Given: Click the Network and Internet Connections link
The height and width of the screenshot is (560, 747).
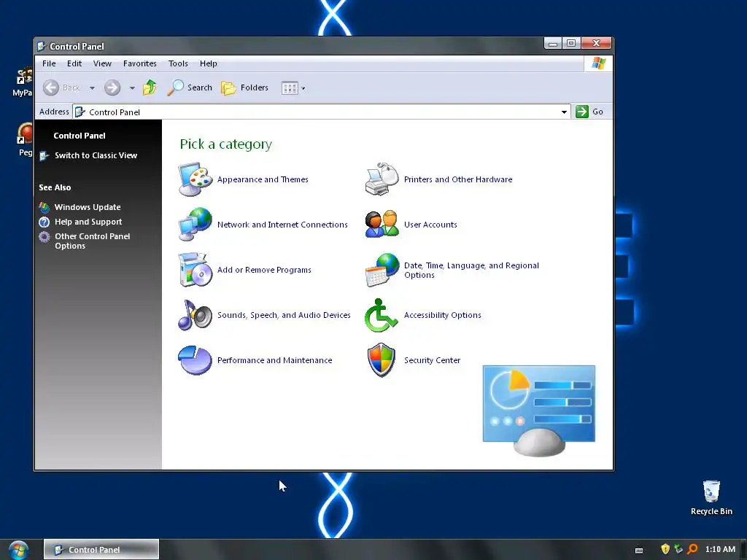Looking at the screenshot, I should coord(282,225).
